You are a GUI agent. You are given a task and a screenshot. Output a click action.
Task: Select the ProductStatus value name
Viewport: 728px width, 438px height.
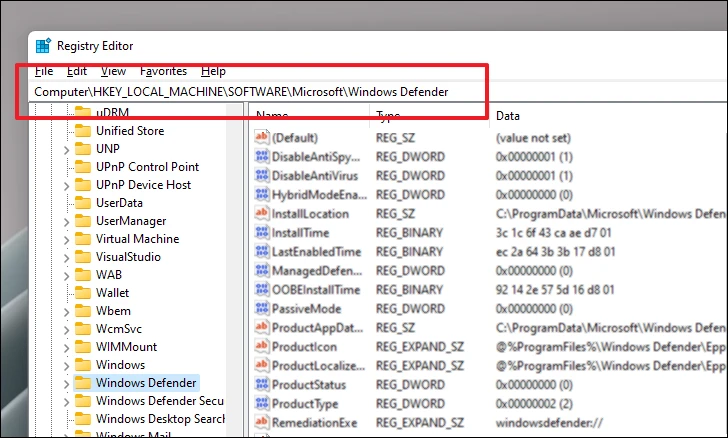pyautogui.click(x=309, y=385)
